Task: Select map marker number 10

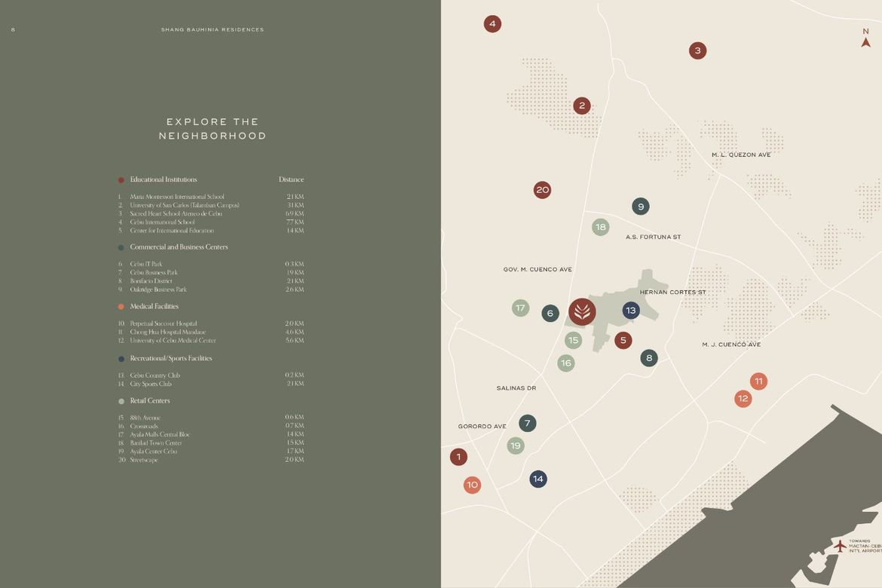Action: pyautogui.click(x=472, y=485)
